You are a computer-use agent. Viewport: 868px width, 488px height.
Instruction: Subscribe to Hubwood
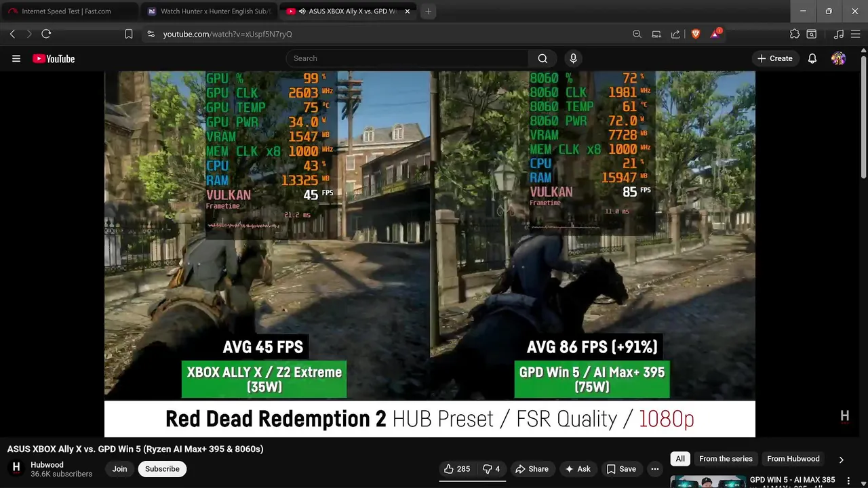[x=162, y=469]
